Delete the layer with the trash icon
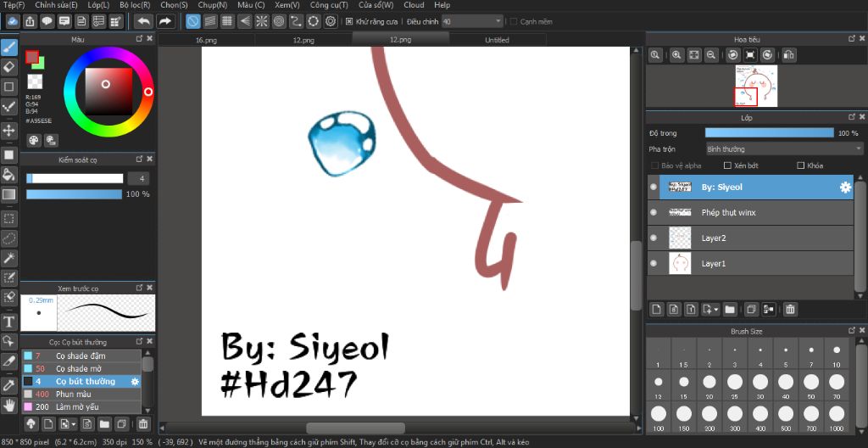Image resolution: width=868 pixels, height=448 pixels. click(791, 310)
